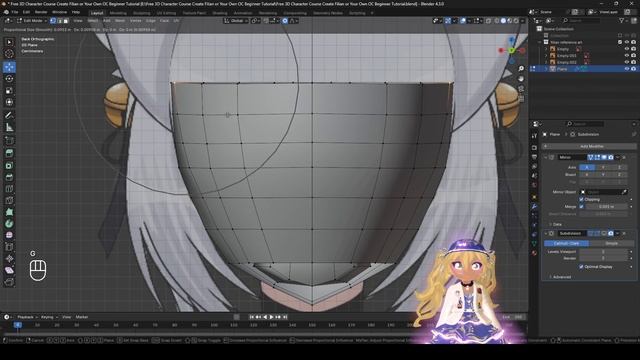This screenshot has width=640, height=360.
Task: Open the Render menu
Action: [x=41, y=12]
